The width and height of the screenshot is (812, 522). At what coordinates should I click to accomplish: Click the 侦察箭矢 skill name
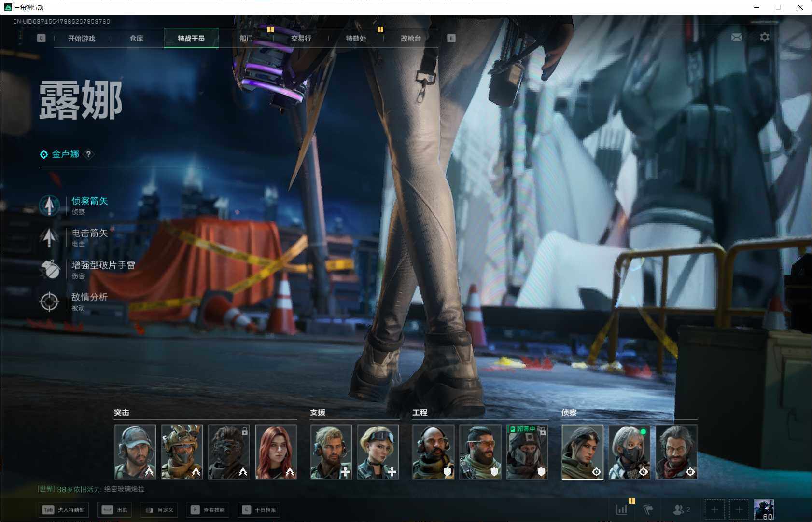pyautogui.click(x=90, y=201)
